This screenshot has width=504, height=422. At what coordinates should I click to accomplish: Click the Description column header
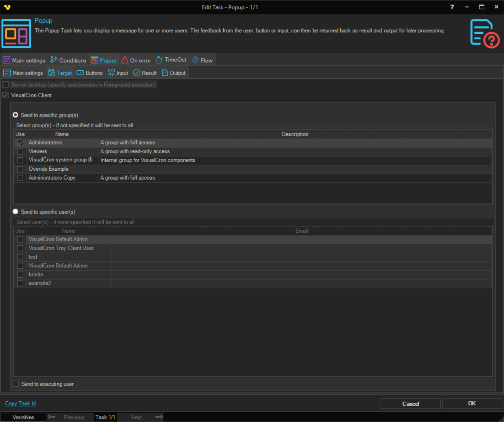point(295,134)
